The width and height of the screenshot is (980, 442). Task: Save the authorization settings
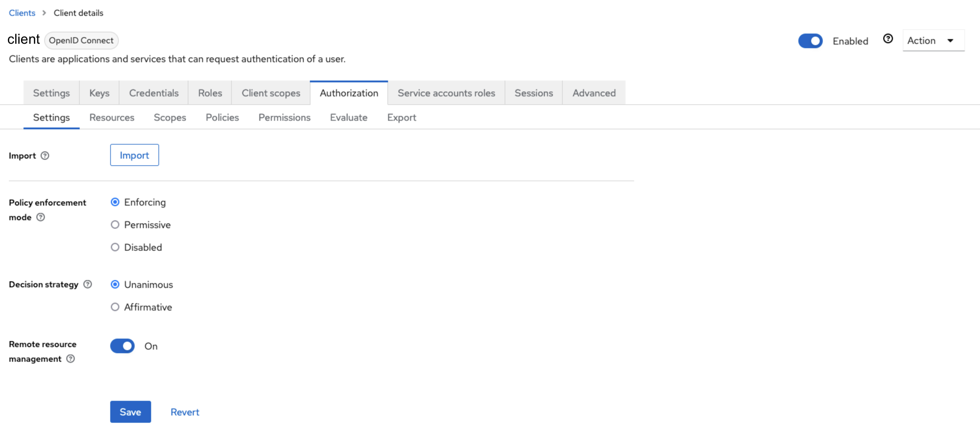coord(130,411)
